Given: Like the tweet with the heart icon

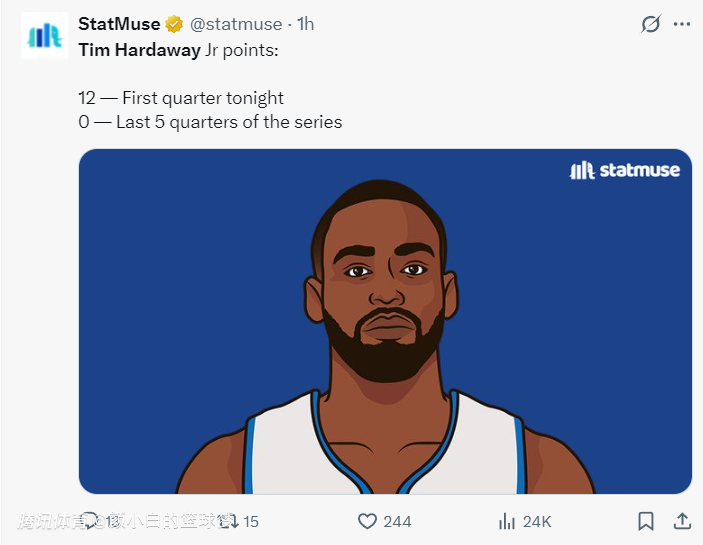Looking at the screenshot, I should (x=367, y=521).
